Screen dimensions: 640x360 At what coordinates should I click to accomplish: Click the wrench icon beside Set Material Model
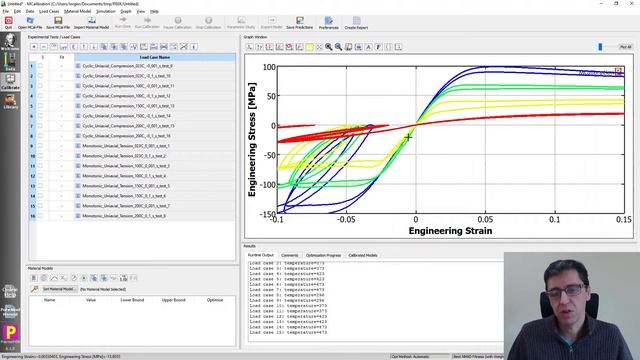tap(35, 289)
